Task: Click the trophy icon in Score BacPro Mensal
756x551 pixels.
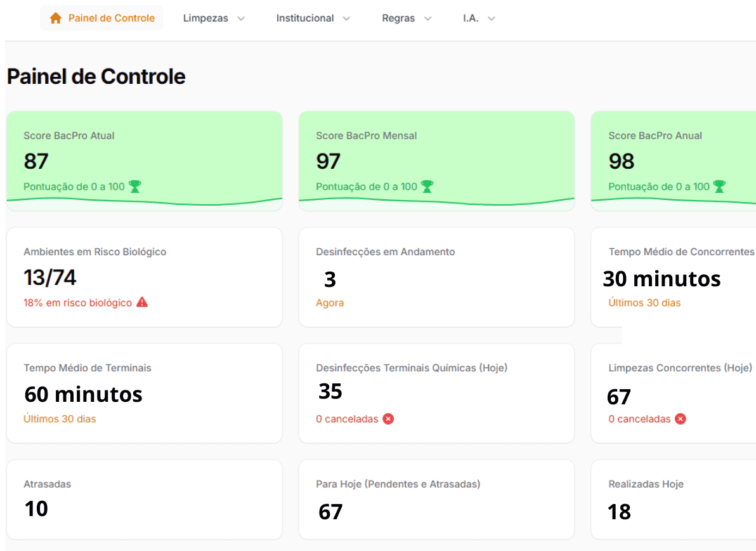Action: [427, 186]
